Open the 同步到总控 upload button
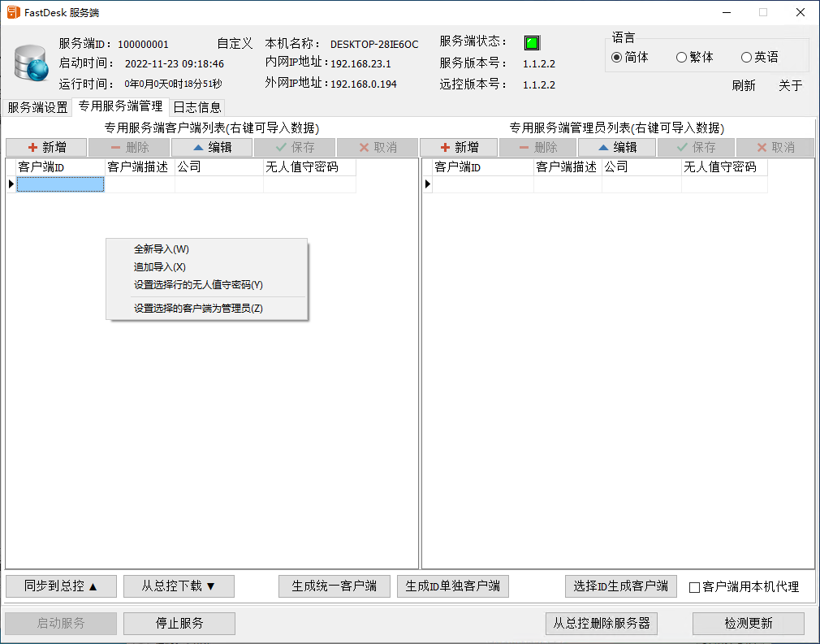 point(61,586)
